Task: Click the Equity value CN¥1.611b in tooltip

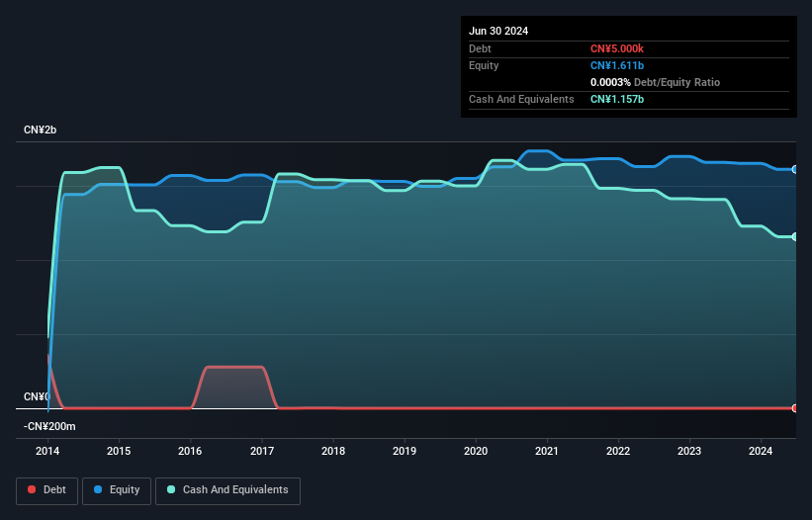Action: [617, 65]
